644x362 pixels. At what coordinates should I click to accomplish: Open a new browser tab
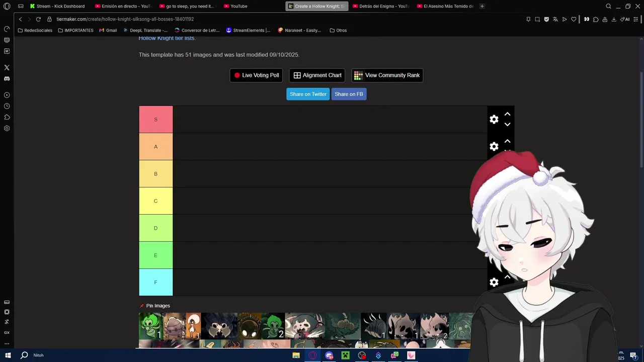tap(482, 6)
